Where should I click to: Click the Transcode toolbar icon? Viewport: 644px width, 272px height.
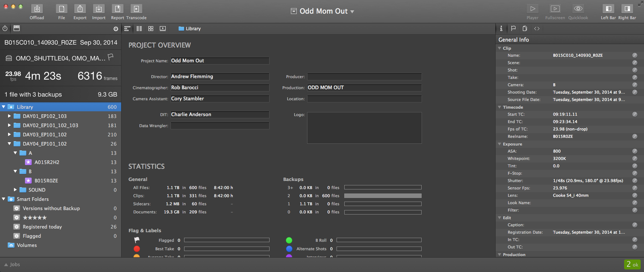pyautogui.click(x=136, y=9)
